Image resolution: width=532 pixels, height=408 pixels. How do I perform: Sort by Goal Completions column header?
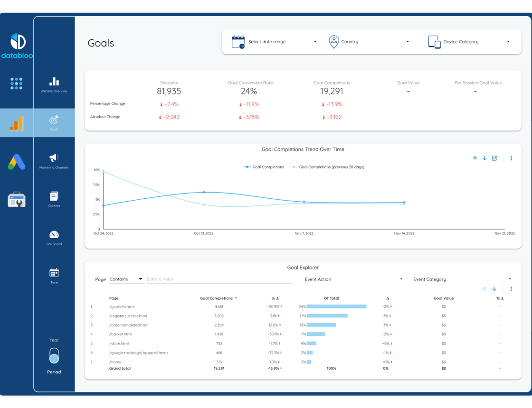218,298
